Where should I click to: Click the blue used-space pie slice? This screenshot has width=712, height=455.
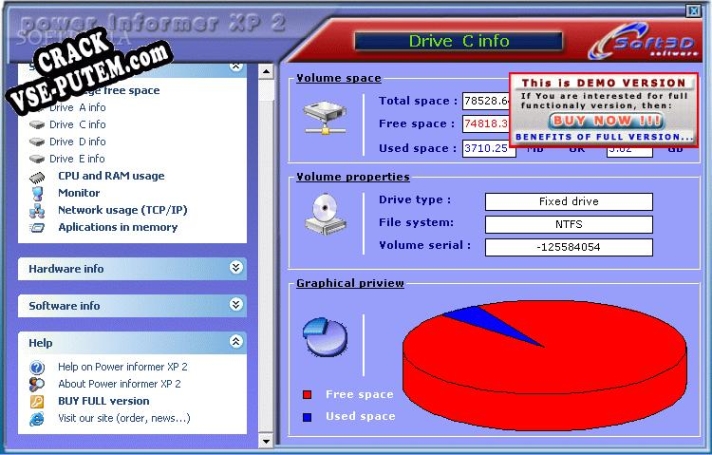click(486, 320)
